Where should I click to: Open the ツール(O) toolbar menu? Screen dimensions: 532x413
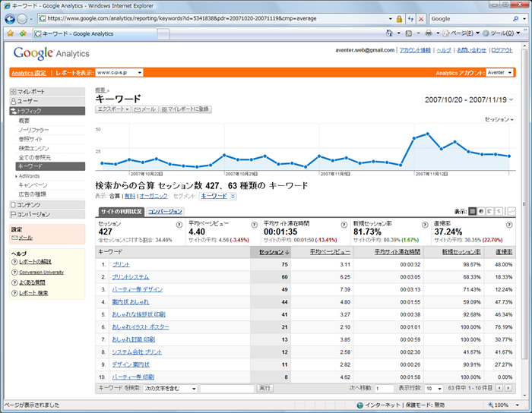point(501,33)
